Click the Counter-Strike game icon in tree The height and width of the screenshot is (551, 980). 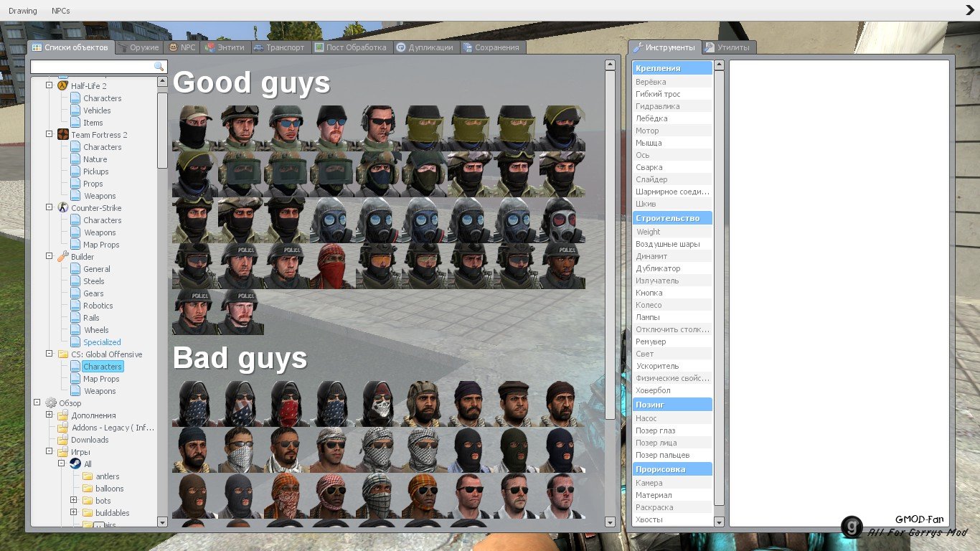click(63, 208)
